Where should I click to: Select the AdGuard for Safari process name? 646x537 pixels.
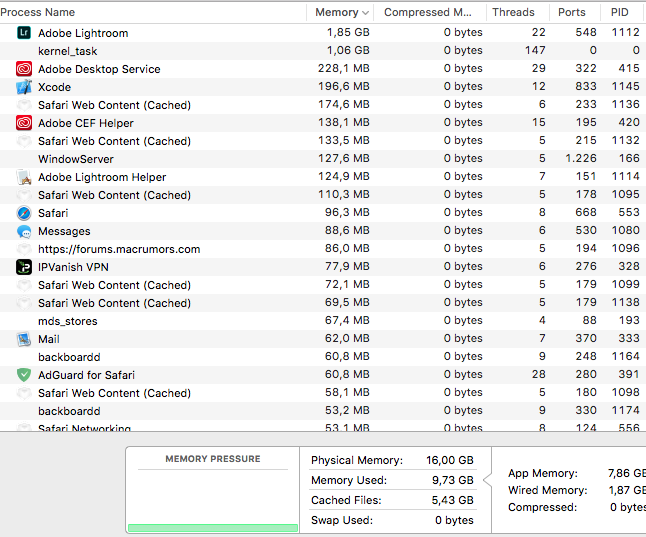(86, 375)
